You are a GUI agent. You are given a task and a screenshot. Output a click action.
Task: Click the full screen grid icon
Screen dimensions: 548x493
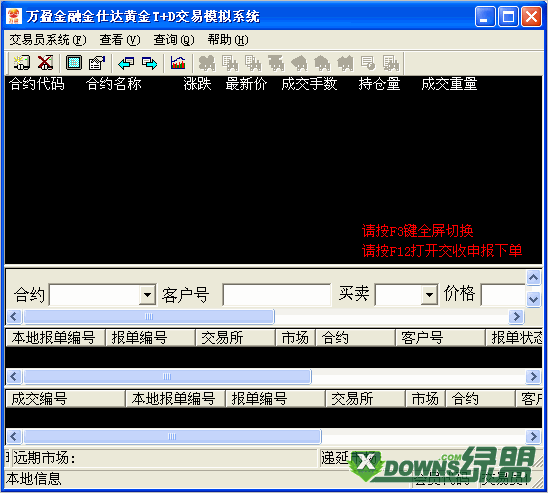coord(74,63)
